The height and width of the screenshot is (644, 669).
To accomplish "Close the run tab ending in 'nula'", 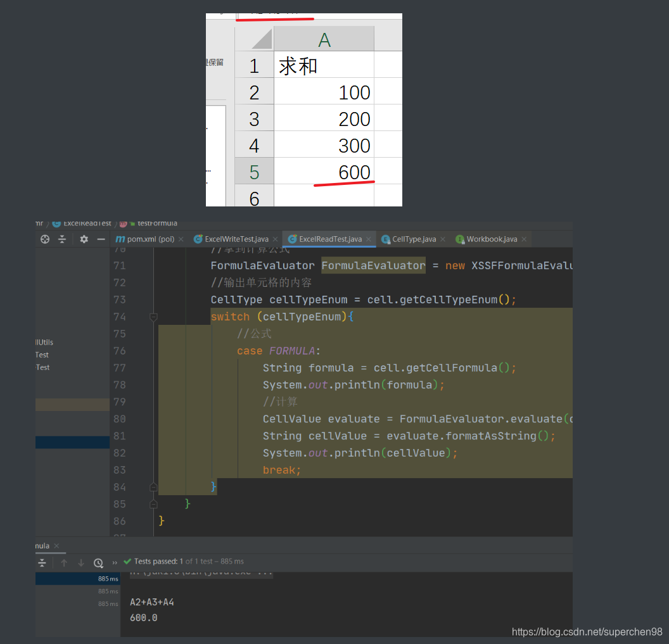I will tap(56, 546).
